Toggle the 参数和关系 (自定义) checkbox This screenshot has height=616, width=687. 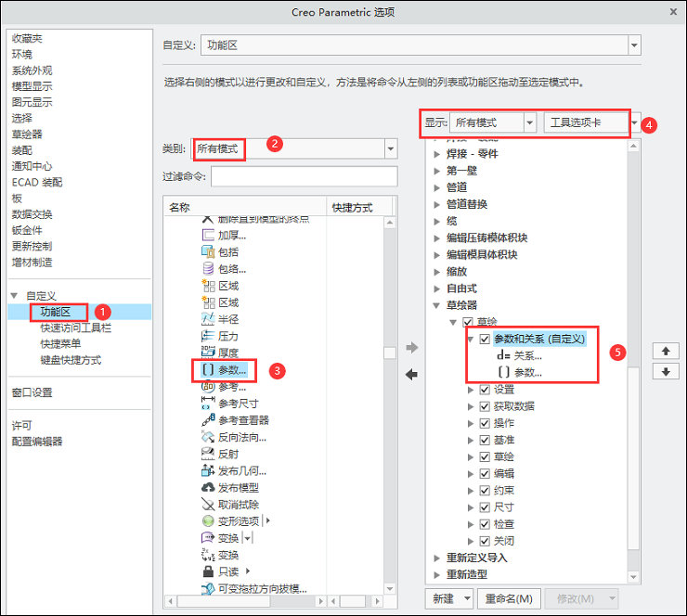(x=485, y=339)
